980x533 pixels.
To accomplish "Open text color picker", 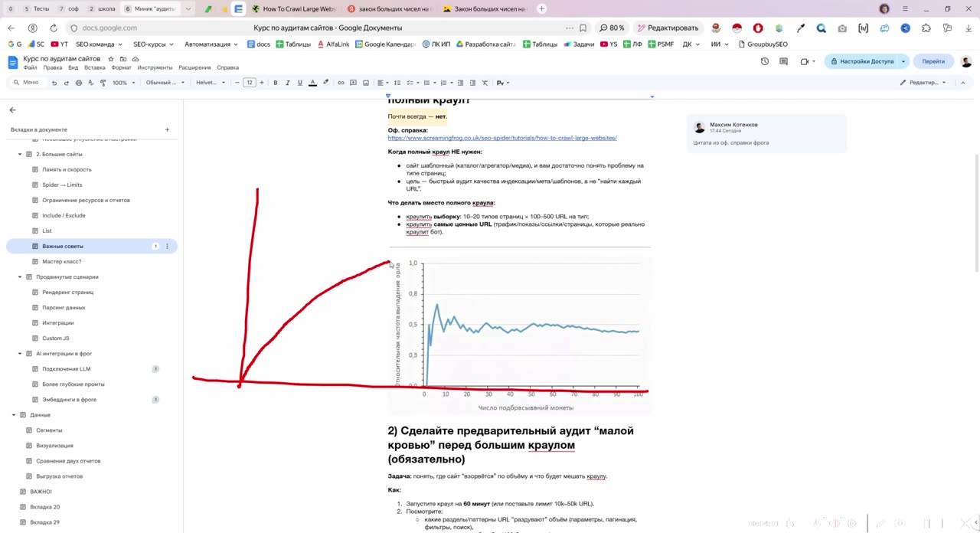I will (312, 83).
